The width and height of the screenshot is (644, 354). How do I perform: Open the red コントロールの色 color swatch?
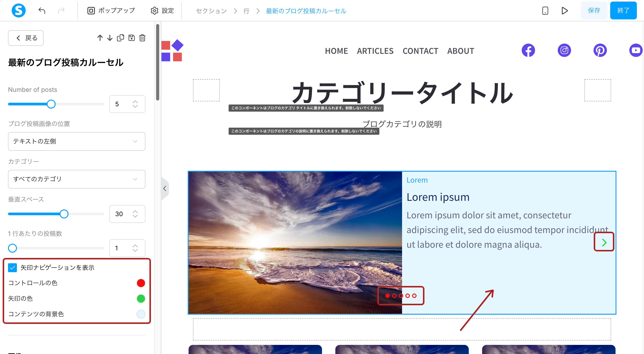[141, 283]
